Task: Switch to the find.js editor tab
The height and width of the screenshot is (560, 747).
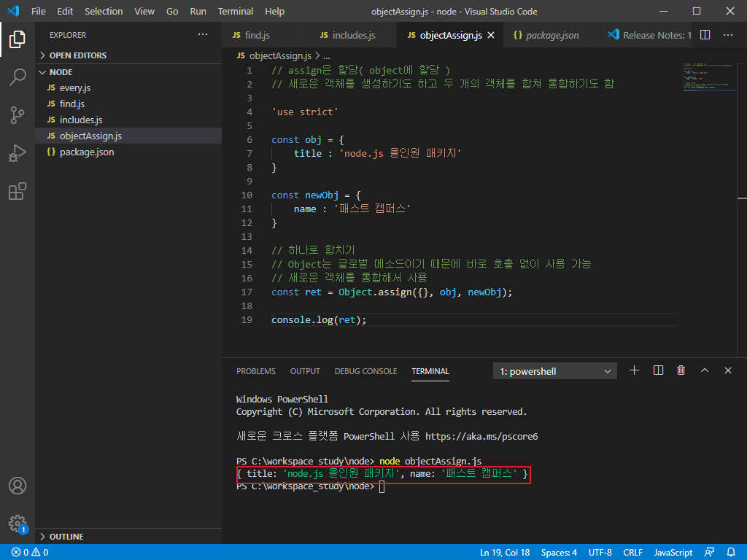Action: [265, 35]
